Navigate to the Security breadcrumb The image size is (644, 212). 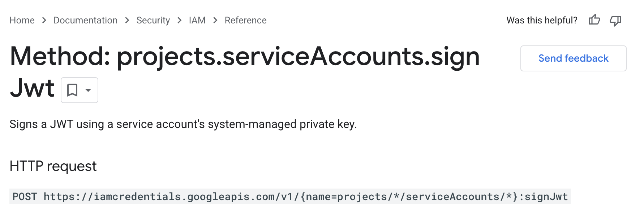(x=153, y=20)
